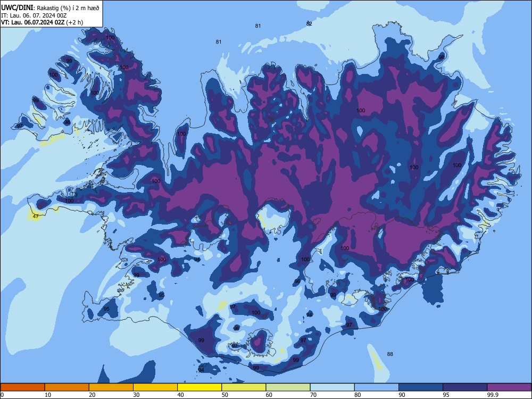
Task: Click the 82 value off the north coast
Action: click(x=309, y=23)
